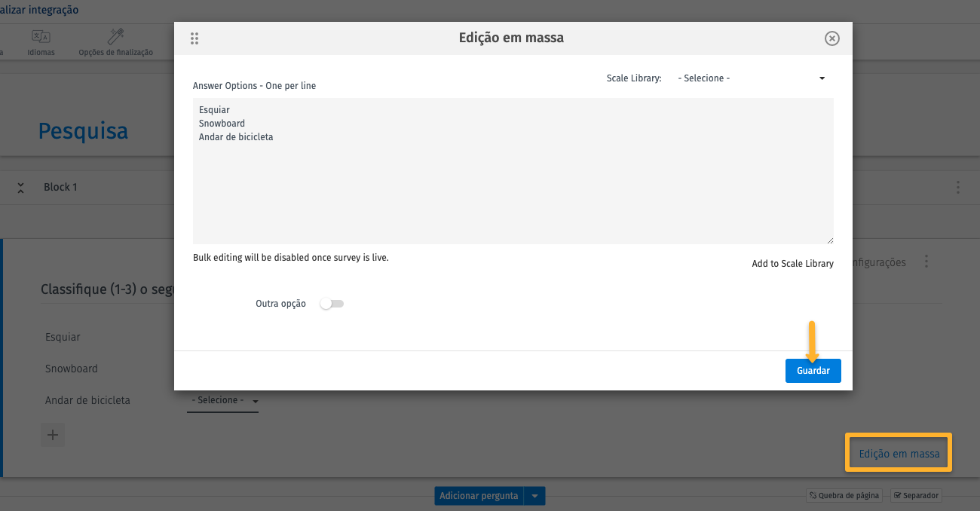Click Add to Scale Library link

click(792, 264)
